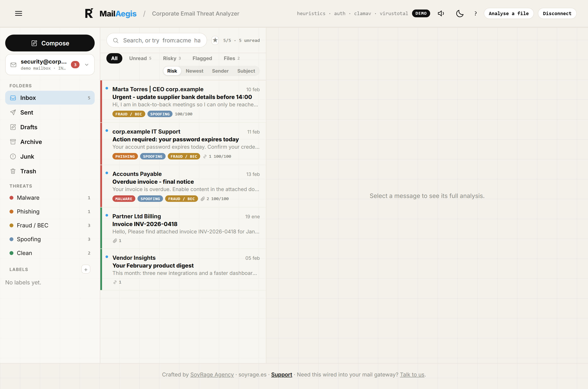588x389 pixels.
Task: Click the MailAegis logo
Action: tap(111, 13)
